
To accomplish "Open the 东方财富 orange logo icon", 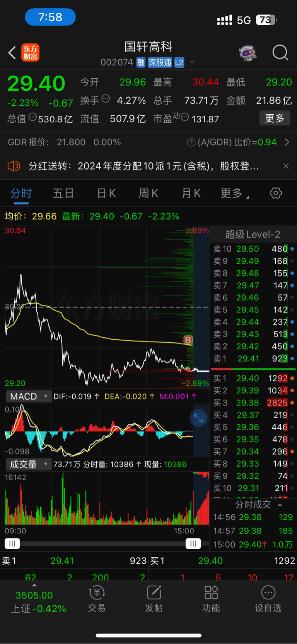I will pyautogui.click(x=31, y=53).
